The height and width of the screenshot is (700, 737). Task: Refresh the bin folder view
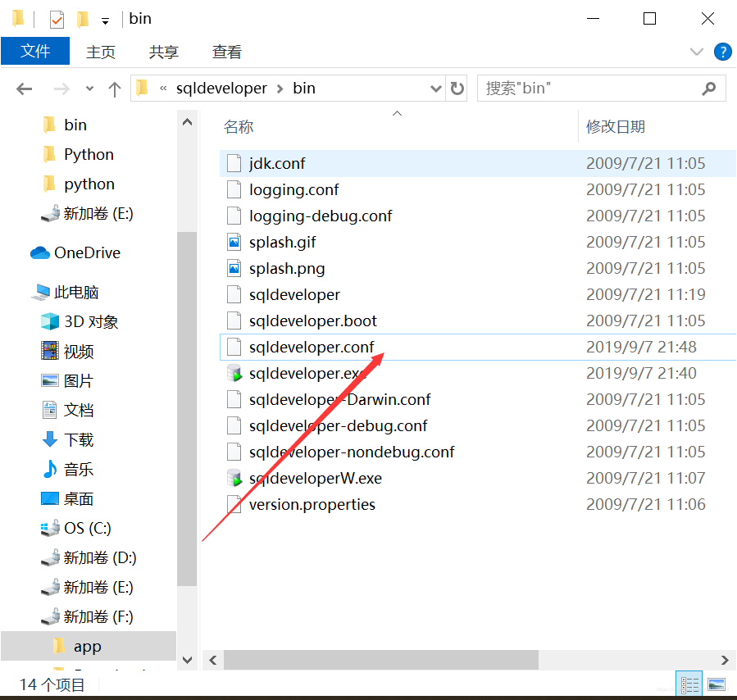tap(457, 89)
